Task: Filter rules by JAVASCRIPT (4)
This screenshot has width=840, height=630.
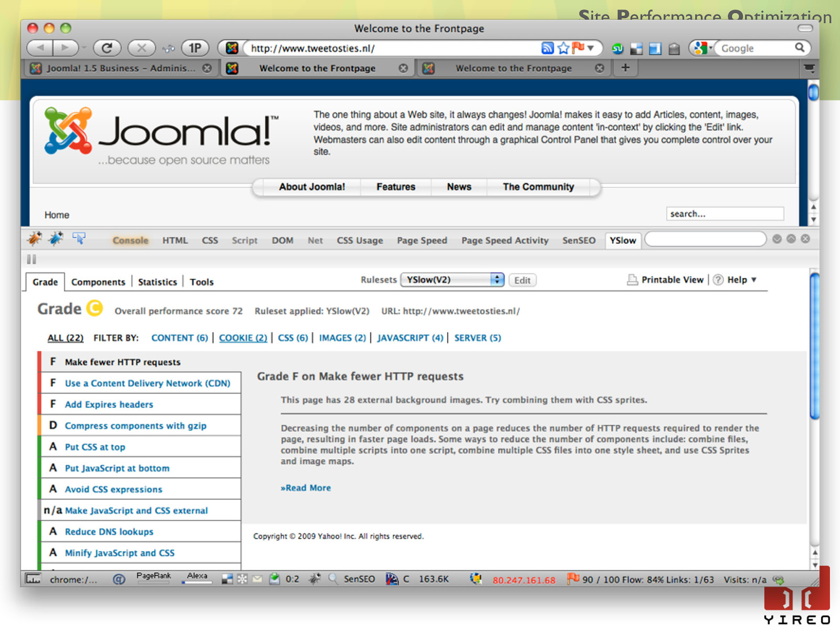Action: (410, 338)
